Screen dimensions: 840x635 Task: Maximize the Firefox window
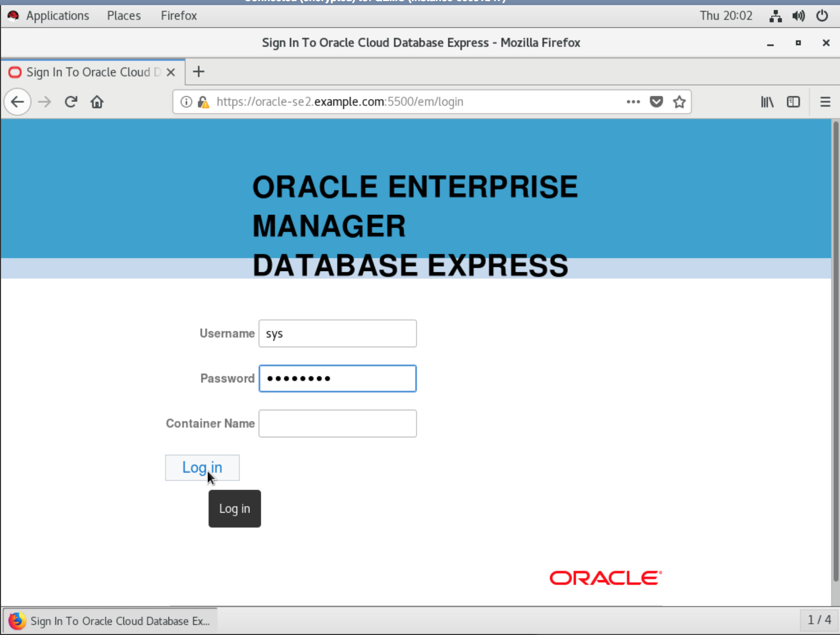798,43
